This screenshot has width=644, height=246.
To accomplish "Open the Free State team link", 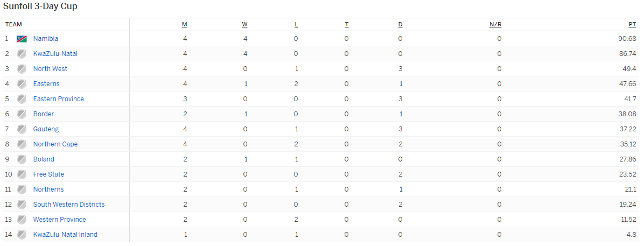I will coord(48,174).
